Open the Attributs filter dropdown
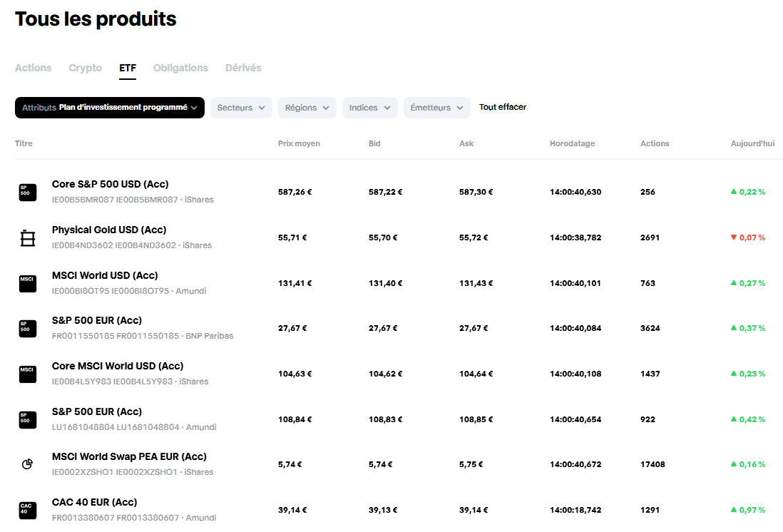 click(110, 108)
